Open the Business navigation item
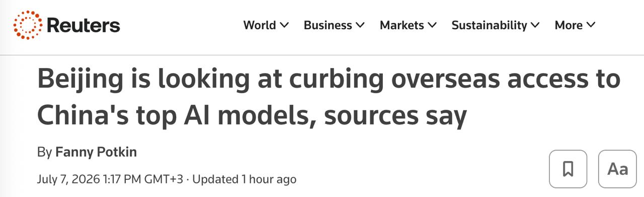Screen dimensions: 644x197 click(x=328, y=25)
